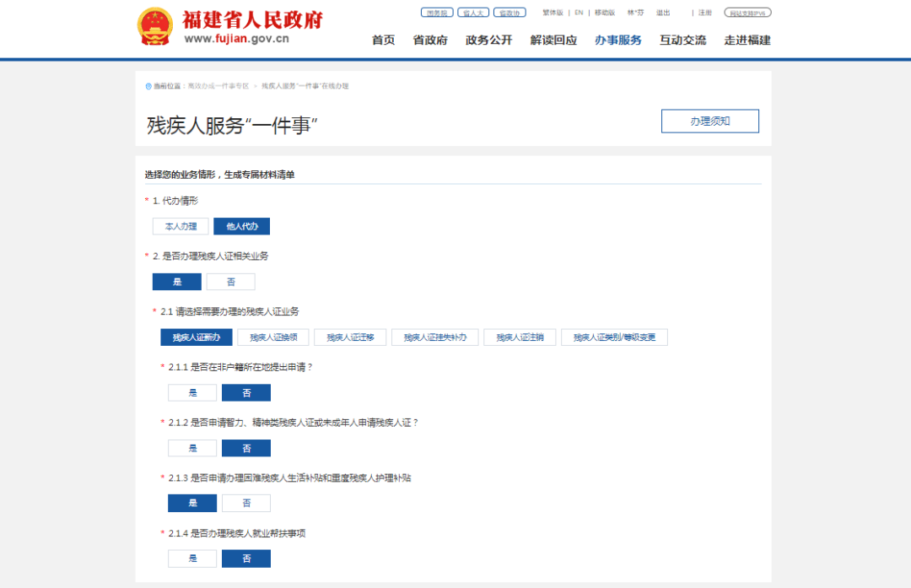
Task: Open the 省政协 badge link
Action: (509, 13)
